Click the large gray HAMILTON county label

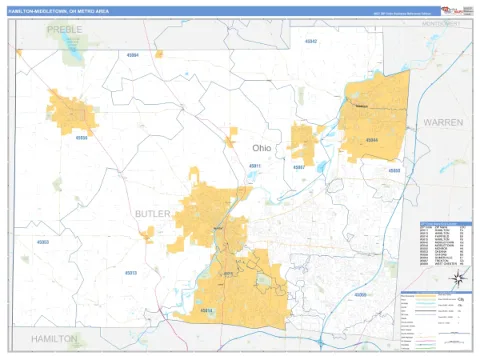pos(54,339)
